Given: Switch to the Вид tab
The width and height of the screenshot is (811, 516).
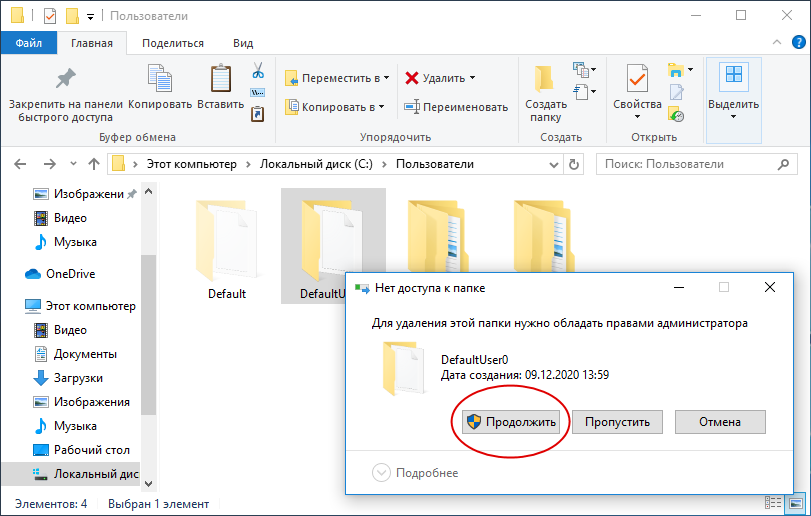Looking at the screenshot, I should pos(243,43).
